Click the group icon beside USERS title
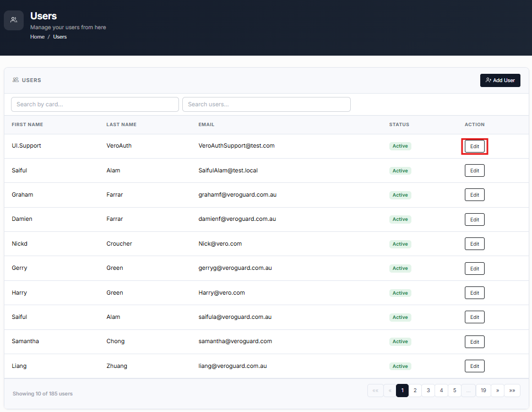 pyautogui.click(x=15, y=80)
